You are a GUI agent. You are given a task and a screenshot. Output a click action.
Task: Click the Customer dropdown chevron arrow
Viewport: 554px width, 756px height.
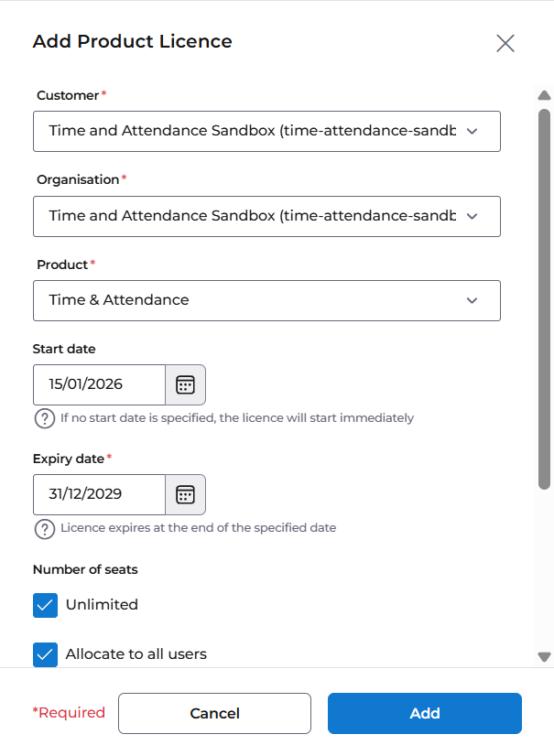pos(472,131)
